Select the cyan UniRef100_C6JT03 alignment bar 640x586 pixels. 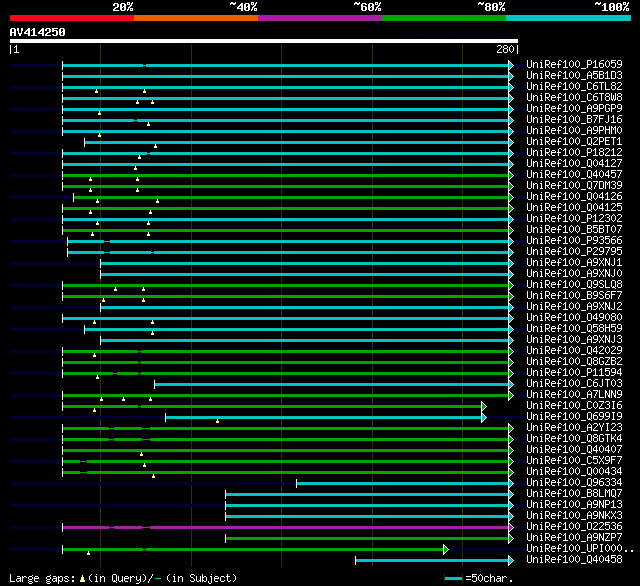tap(331, 384)
